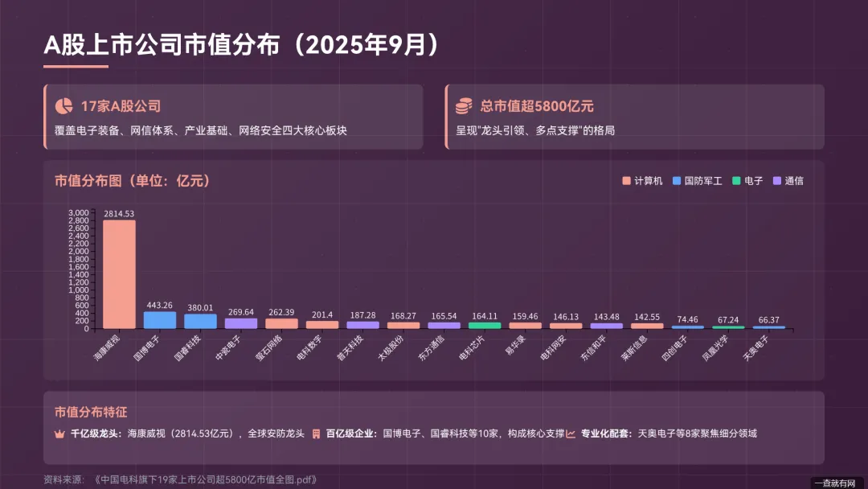Select the 中瓷电子 bar in chart
The width and height of the screenshot is (868, 489).
241,323
